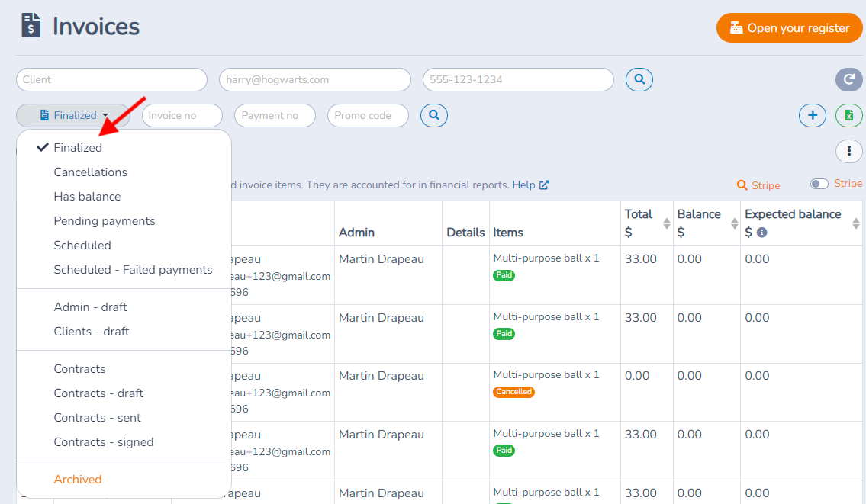Click the Stripe search link
Image resolution: width=866 pixels, height=504 pixels.
click(x=759, y=185)
